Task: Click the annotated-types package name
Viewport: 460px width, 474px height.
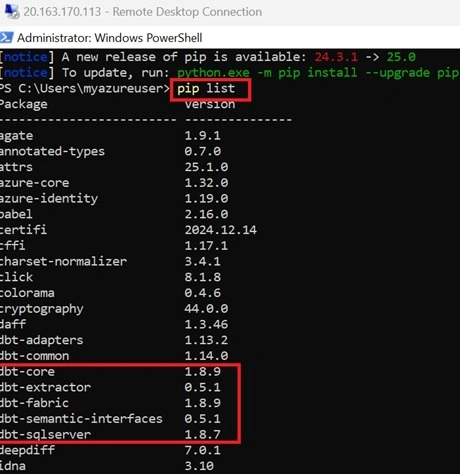Action: (x=52, y=151)
